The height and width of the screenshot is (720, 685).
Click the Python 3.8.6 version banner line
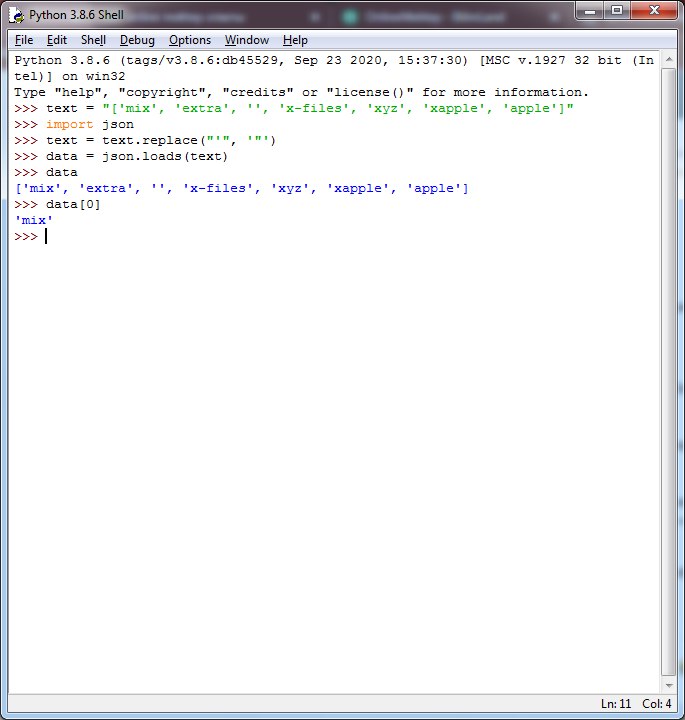point(334,68)
